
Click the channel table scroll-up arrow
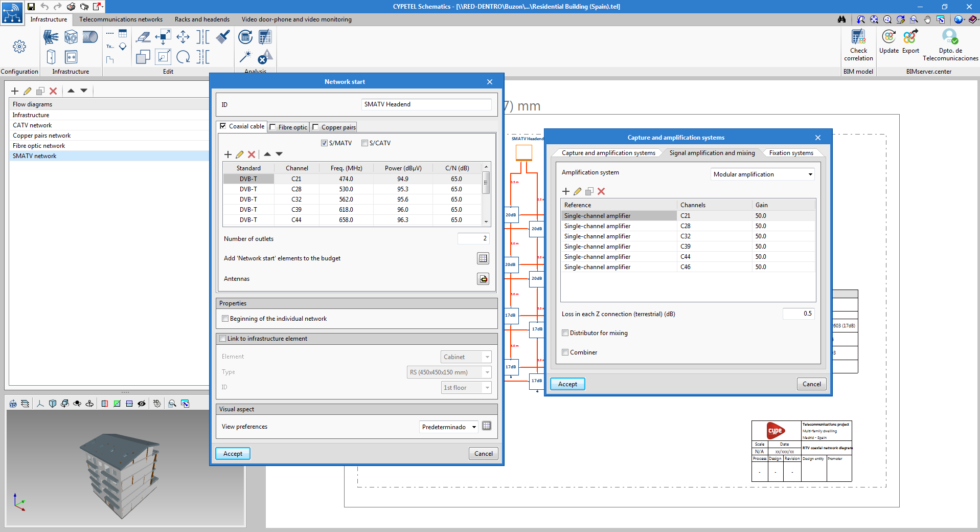coord(486,167)
